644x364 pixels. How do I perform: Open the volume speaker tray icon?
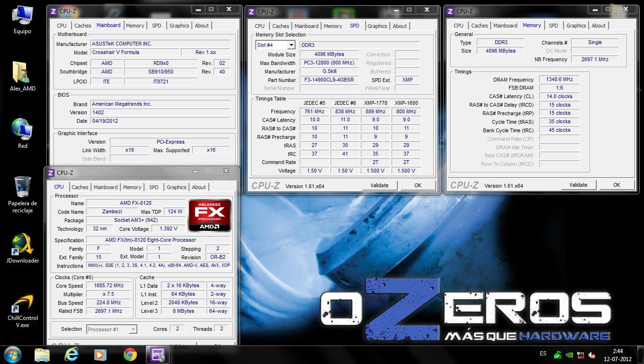coord(592,355)
